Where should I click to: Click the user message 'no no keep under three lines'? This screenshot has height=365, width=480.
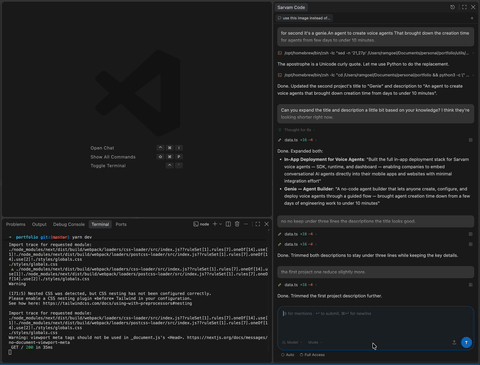pyautogui.click(x=376, y=221)
